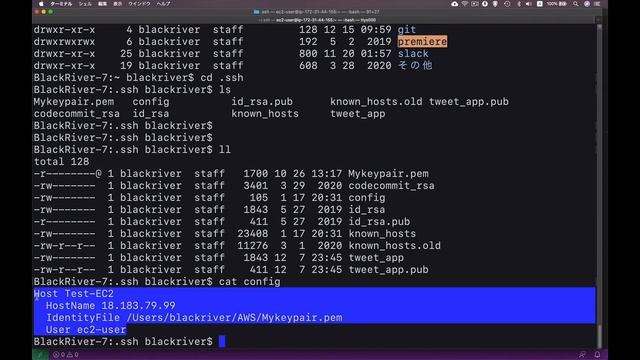
Task: Open the Siri icon in menu bar
Action: (587, 4)
